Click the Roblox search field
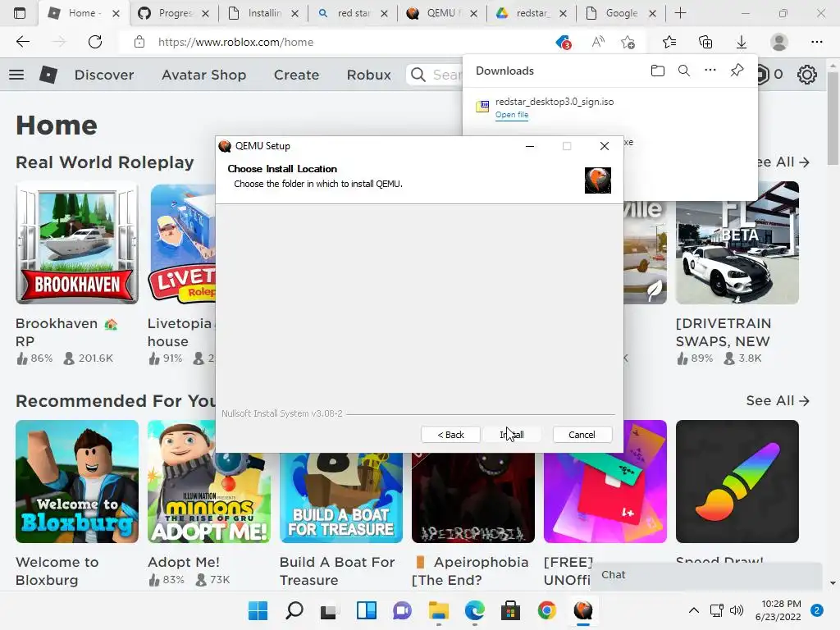 [435, 75]
